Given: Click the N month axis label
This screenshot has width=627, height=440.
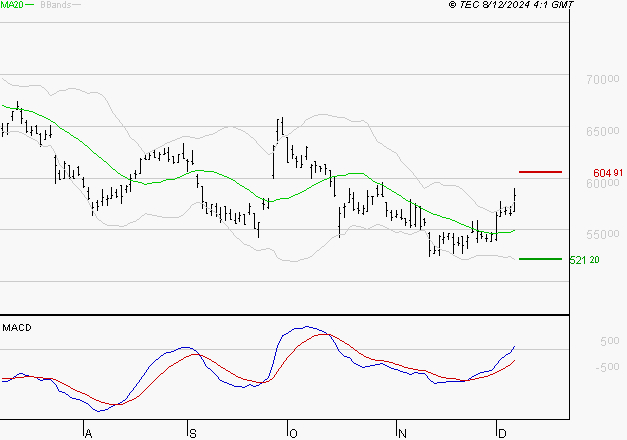Looking at the screenshot, I should [x=402, y=434].
